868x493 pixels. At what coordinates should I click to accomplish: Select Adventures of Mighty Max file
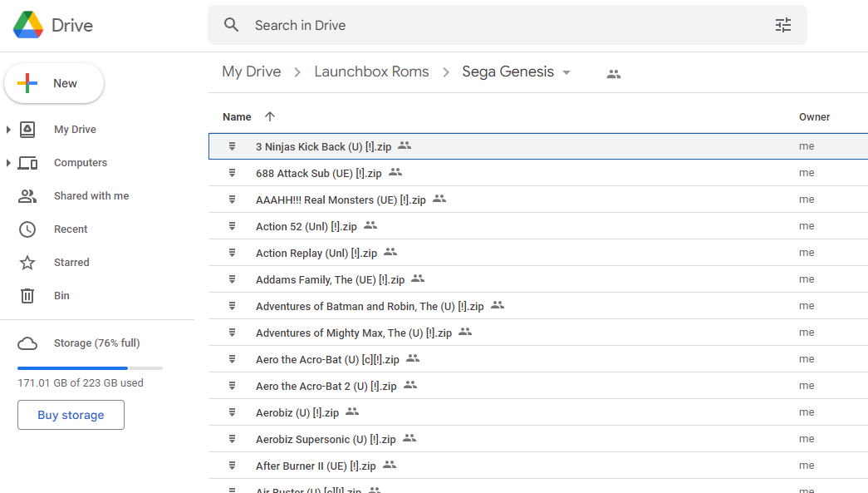coord(354,333)
